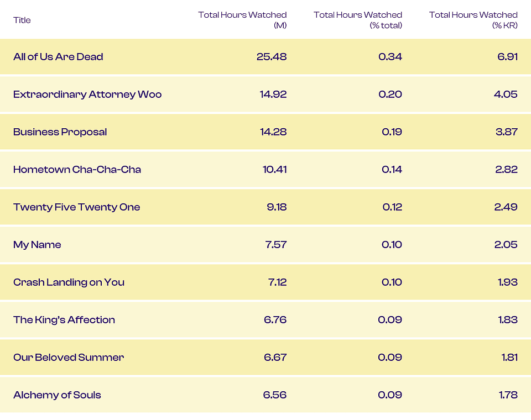Click the 1.81 percent KR value
This screenshot has width=531, height=420.
(x=509, y=357)
